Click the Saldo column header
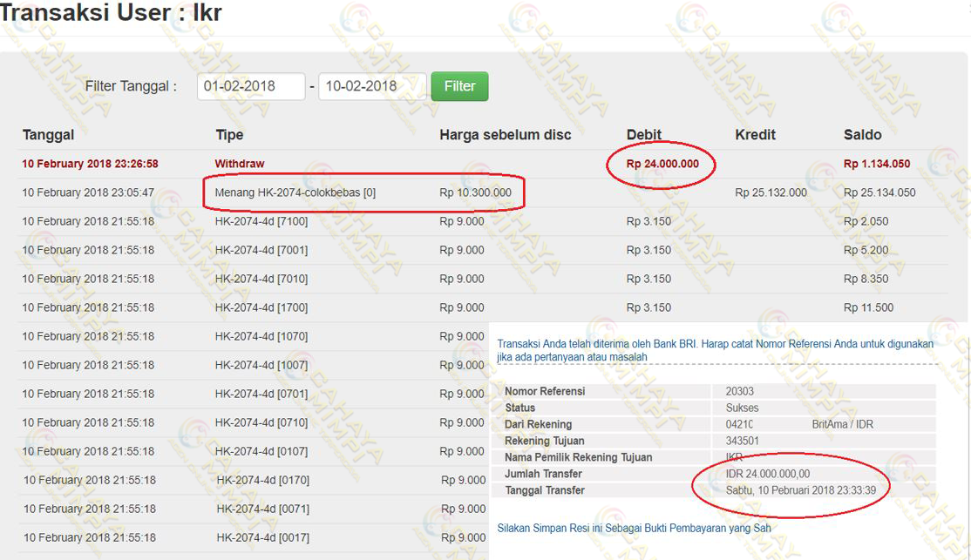This screenshot has height=560, width=971. click(x=862, y=135)
